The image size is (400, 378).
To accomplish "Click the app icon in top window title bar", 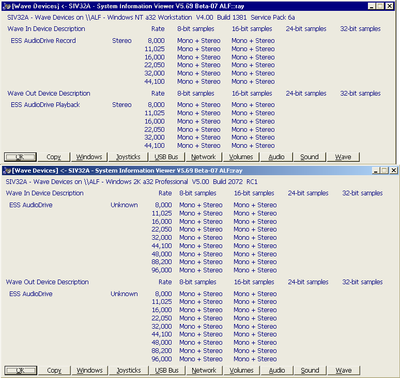I will tap(6, 6).
